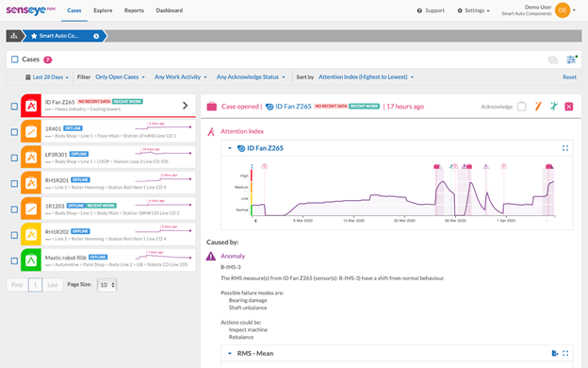Open the Only Open Cases filter dropdown
This screenshot has width=588, height=368.
coord(120,77)
